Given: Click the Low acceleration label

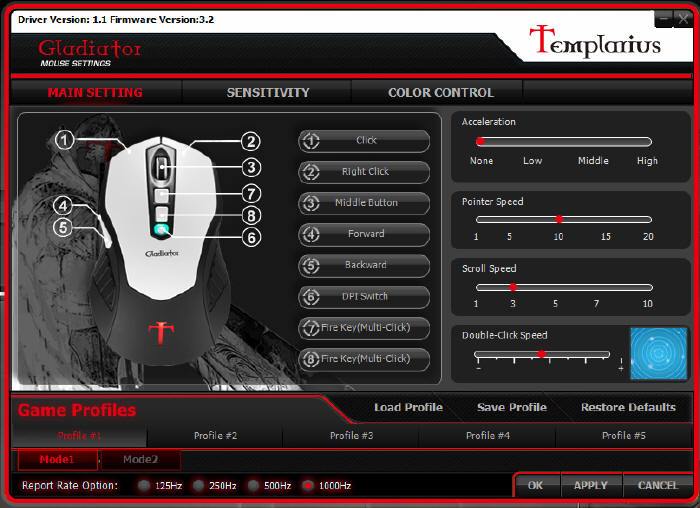Looking at the screenshot, I should [532, 161].
